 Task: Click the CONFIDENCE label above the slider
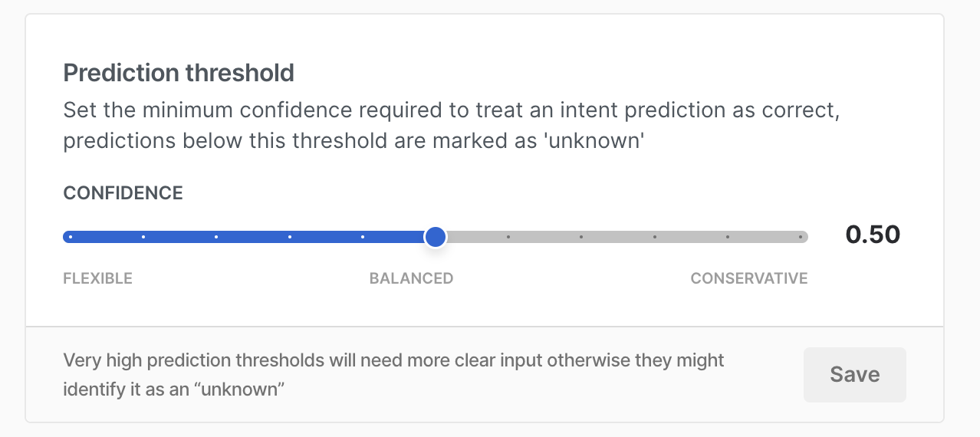tap(123, 193)
